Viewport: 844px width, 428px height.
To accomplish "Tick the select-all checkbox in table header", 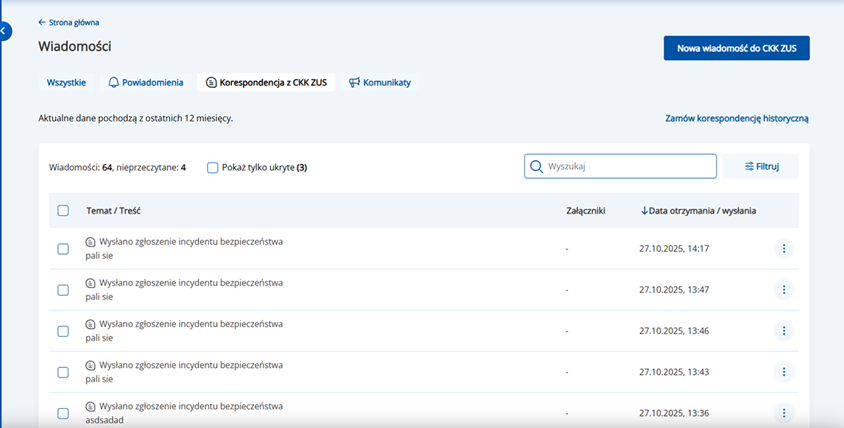I will click(63, 210).
